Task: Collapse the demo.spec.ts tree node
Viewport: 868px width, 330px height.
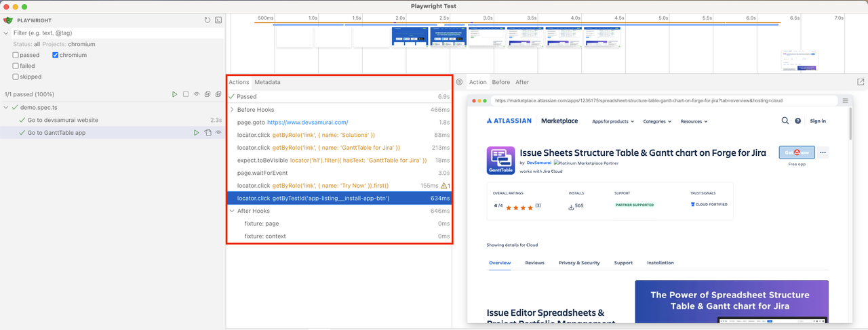Action: (x=6, y=107)
